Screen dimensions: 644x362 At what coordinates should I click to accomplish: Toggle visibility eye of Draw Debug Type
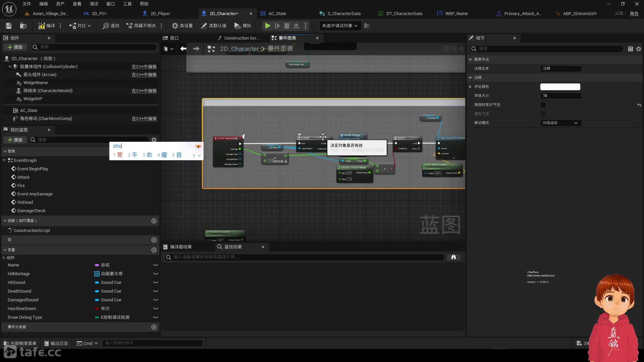tap(156, 317)
